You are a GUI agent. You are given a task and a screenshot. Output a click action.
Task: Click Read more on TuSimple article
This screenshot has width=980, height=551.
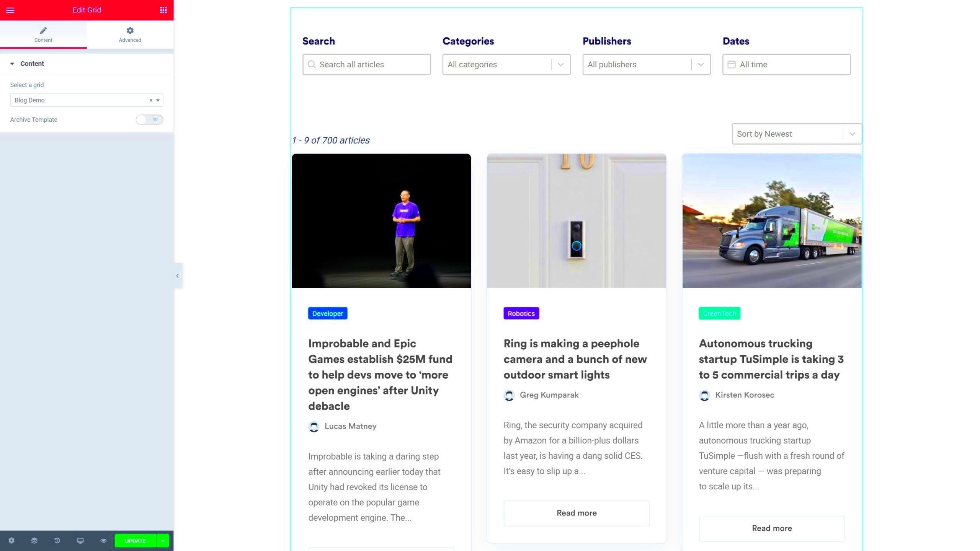(772, 528)
